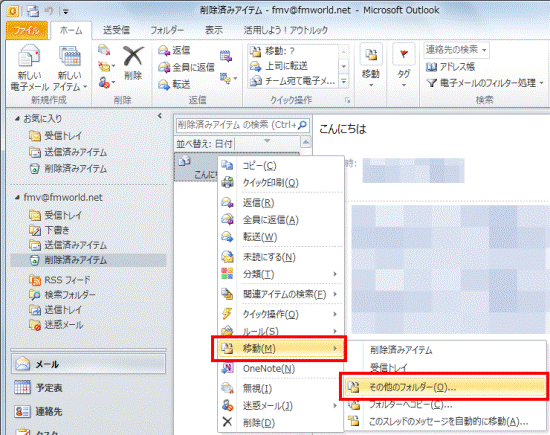Click Reply (返信) in the ribbon
This screenshot has width=550, height=435.
[x=174, y=51]
